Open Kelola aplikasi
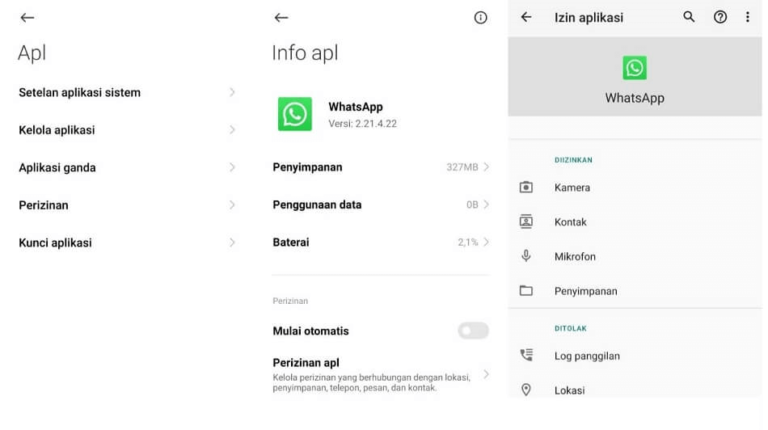This screenshot has width=768, height=430. tap(127, 130)
